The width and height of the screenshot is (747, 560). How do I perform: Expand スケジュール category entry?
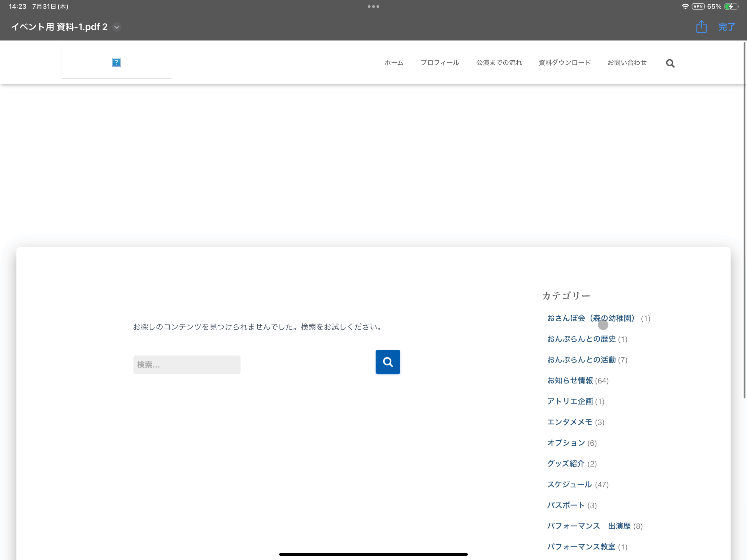[569, 484]
